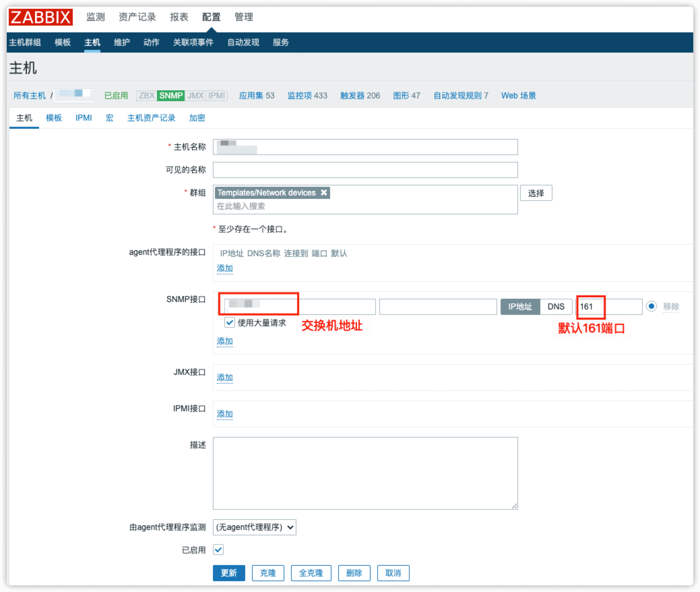Open 应用集 53 link
Image resolution: width=700 pixels, height=592 pixels.
point(257,95)
